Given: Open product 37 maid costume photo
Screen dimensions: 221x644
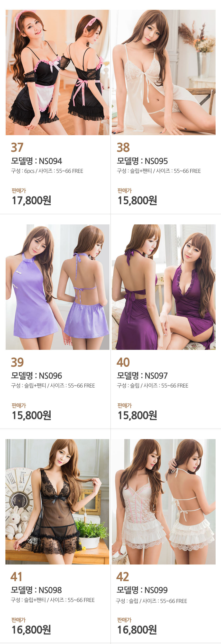Looking at the screenshot, I should point(58,72).
